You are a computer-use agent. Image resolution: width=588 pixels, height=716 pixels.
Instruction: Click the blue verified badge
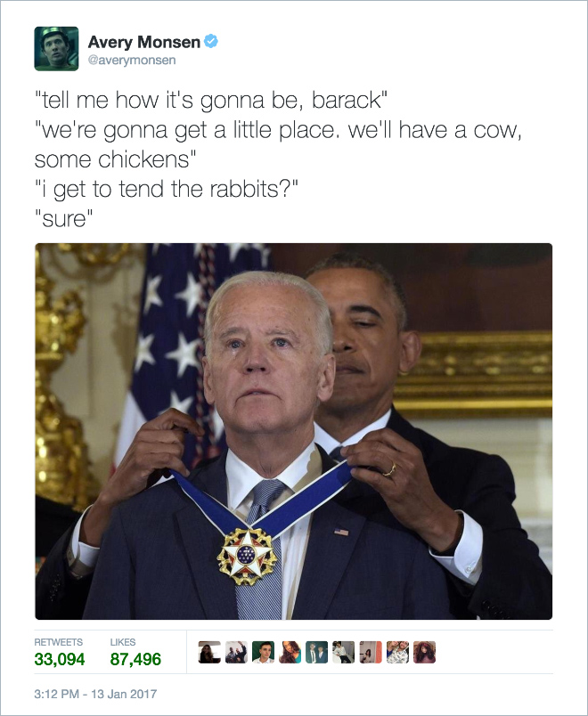(210, 42)
